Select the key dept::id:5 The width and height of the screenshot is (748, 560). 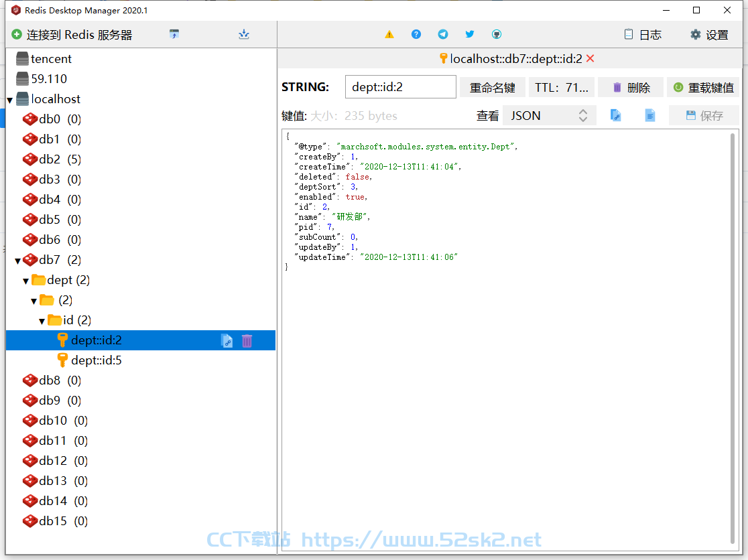(96, 360)
